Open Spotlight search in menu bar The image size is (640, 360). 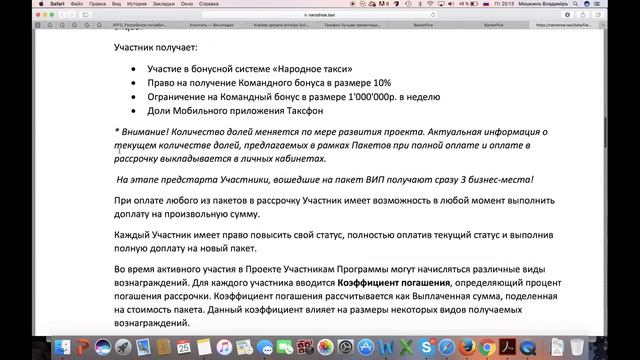coord(576,4)
